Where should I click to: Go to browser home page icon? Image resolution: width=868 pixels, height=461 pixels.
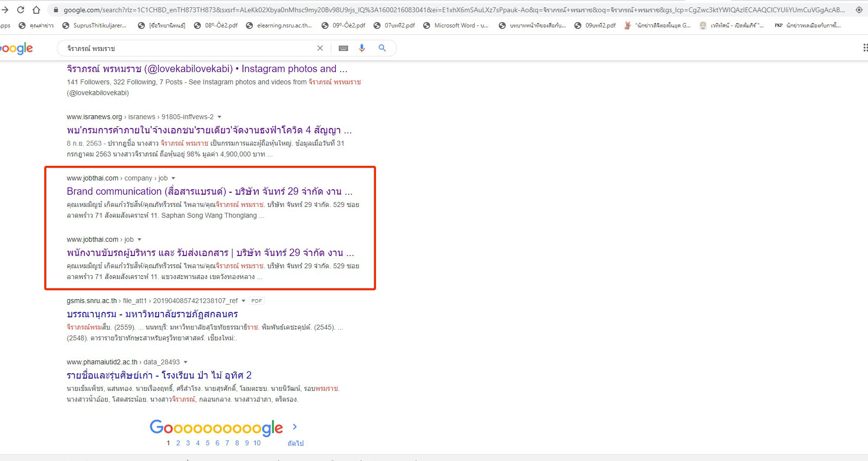[x=36, y=10]
